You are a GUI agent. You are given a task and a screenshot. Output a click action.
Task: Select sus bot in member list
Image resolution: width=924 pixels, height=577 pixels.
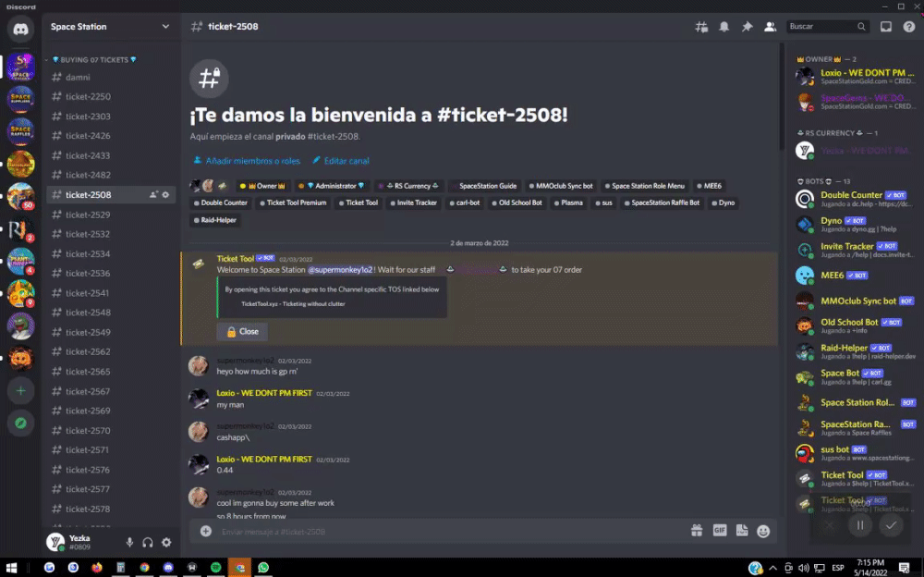point(855,453)
